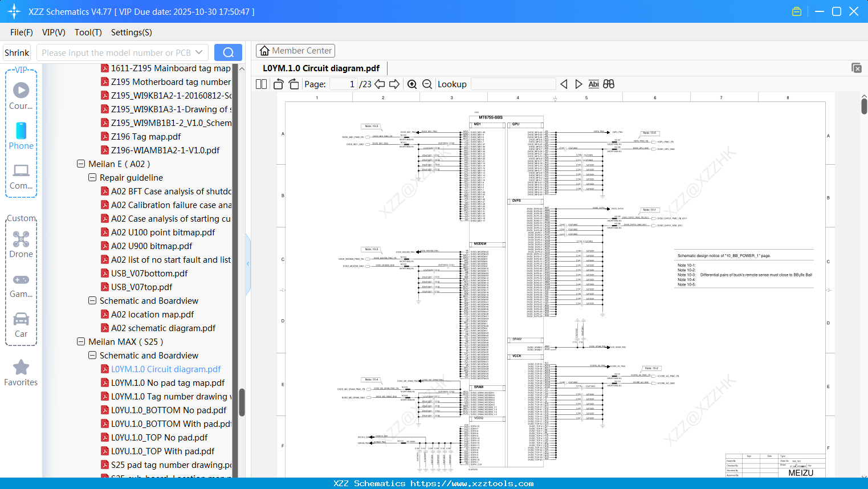Switch to the L0YM.1.0 Circuit diagram.pdf tab
The width and height of the screenshot is (868, 489).
pos(320,67)
